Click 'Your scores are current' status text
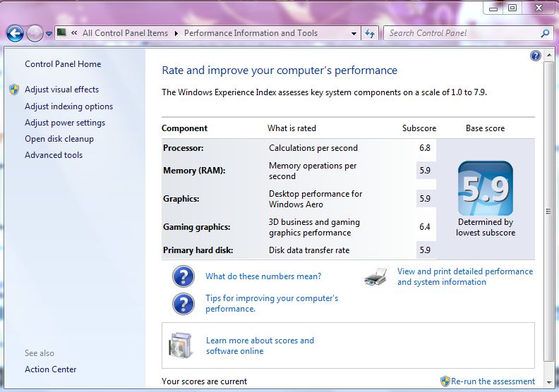The image size is (559, 392). click(x=204, y=381)
